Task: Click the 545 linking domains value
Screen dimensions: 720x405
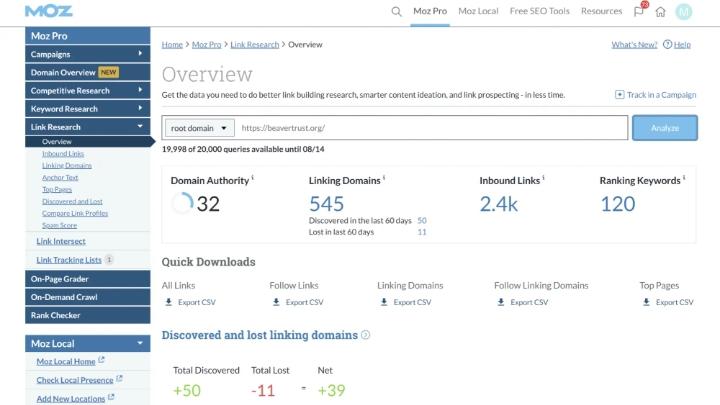Action: tap(326, 204)
